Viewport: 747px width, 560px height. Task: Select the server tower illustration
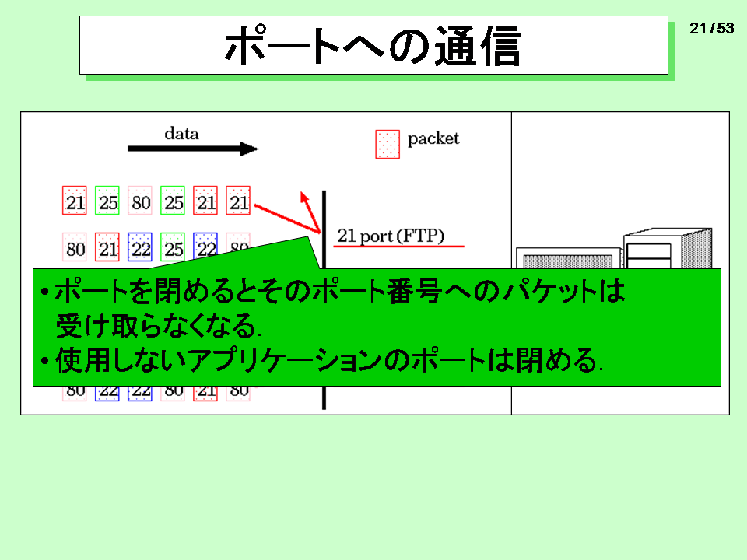tap(668, 248)
